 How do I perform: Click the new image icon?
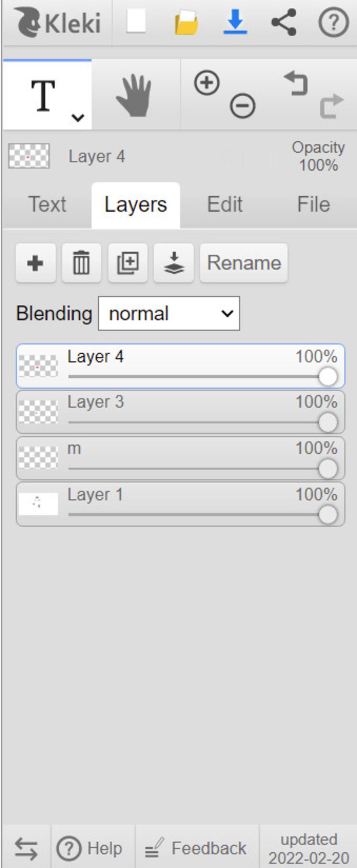pos(136,22)
